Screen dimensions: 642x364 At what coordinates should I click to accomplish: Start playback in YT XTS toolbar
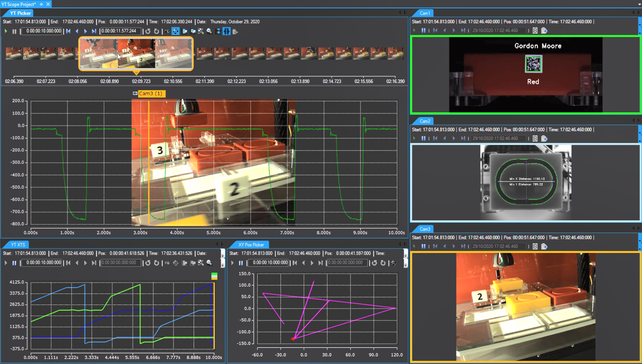(6, 263)
